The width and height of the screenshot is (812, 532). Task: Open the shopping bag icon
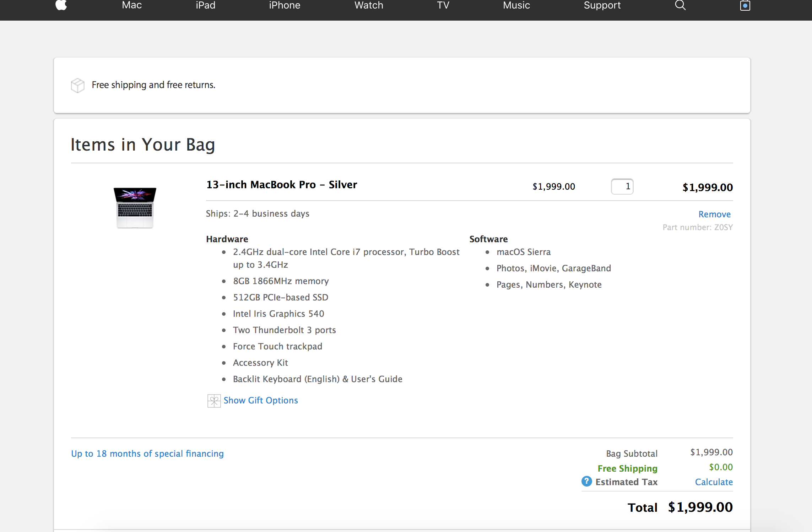coord(745,5)
